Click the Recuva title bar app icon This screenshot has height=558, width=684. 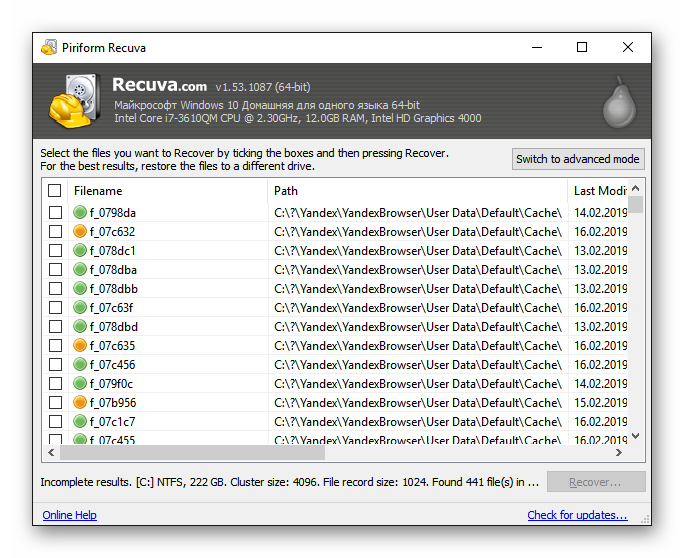click(49, 47)
